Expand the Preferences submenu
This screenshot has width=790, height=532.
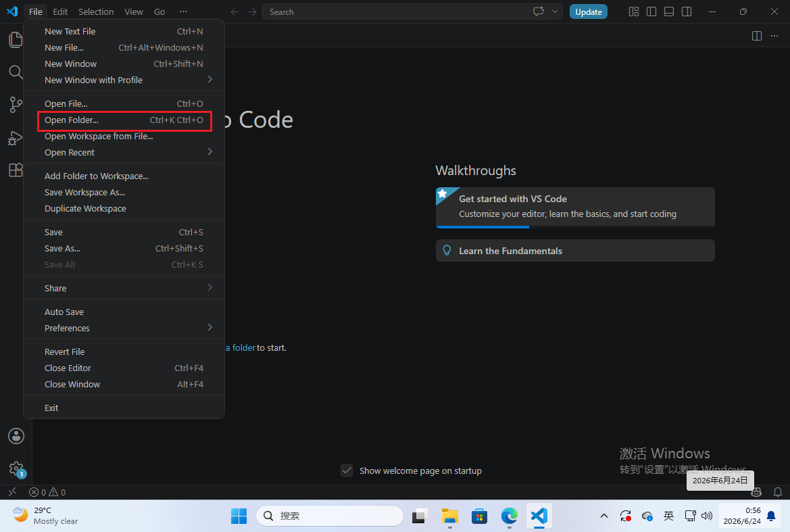tap(124, 328)
